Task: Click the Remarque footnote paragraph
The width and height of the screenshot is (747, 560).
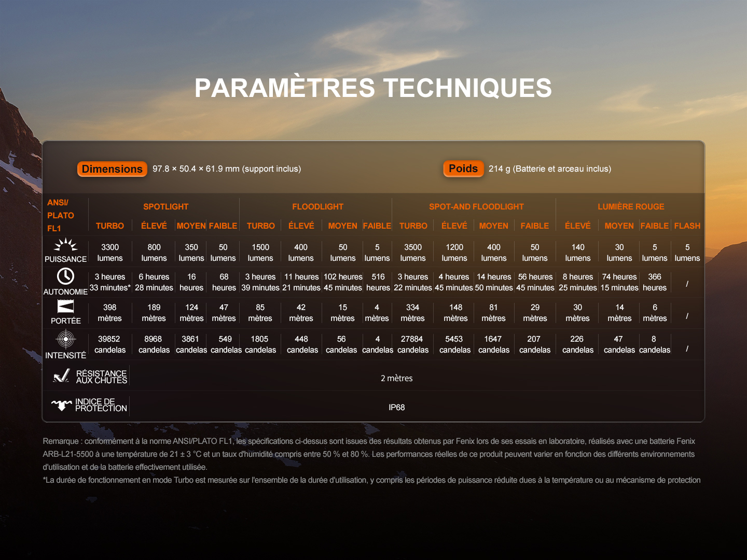Action: click(x=369, y=454)
